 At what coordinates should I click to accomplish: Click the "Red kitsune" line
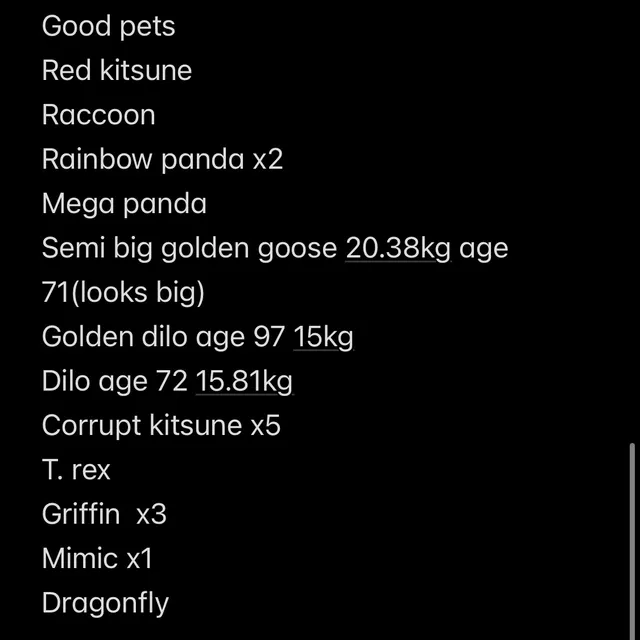click(116, 71)
